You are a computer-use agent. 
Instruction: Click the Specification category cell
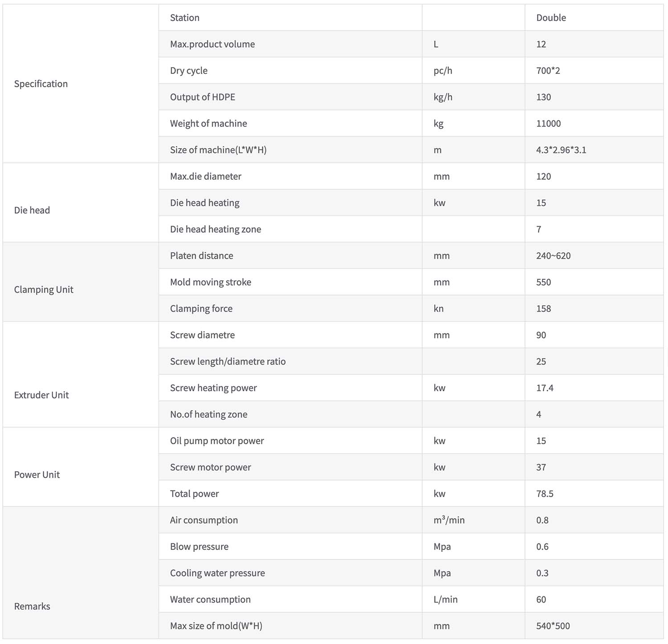click(81, 84)
